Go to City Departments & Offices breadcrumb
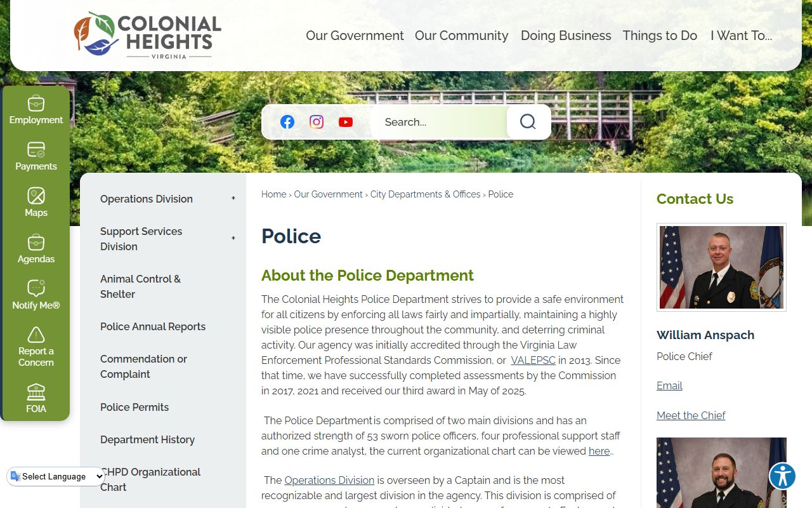 click(425, 194)
